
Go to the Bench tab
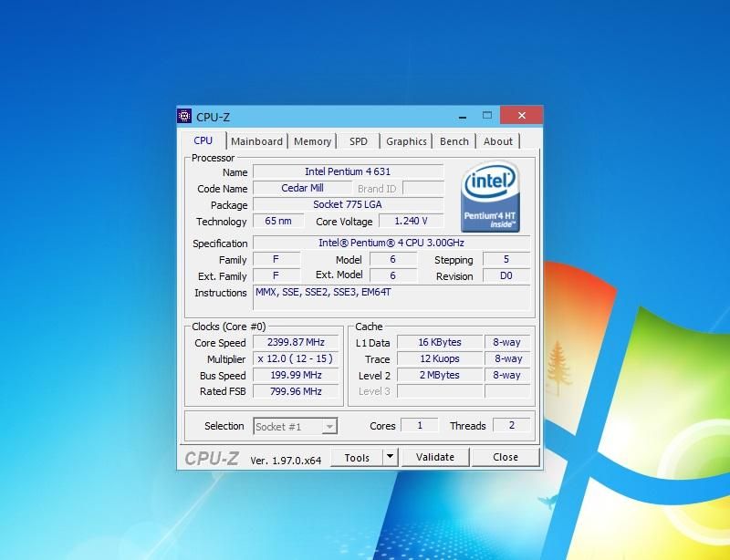pyautogui.click(x=454, y=141)
